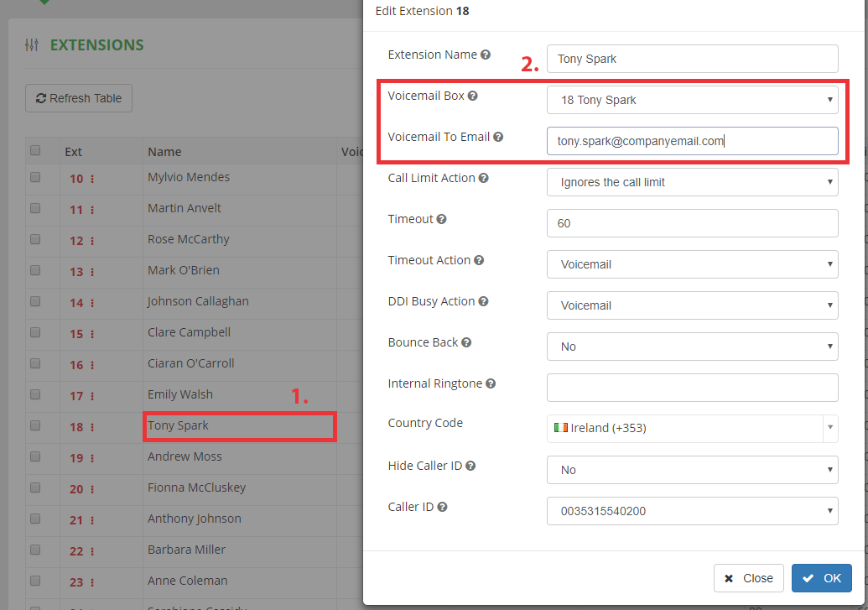Viewport: 868px width, 610px height.
Task: Check the box for Martin Anvelt row
Action: 35,208
